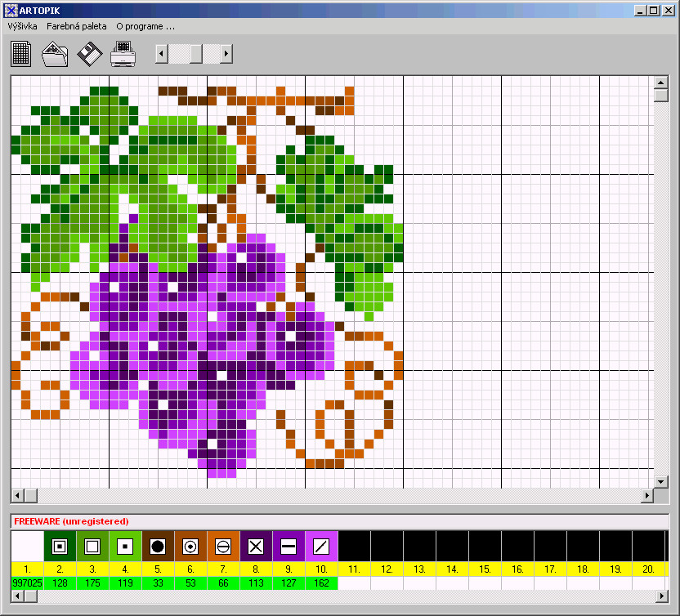Click stitch count 175
This screenshot has width=680, height=616.
tap(92, 583)
